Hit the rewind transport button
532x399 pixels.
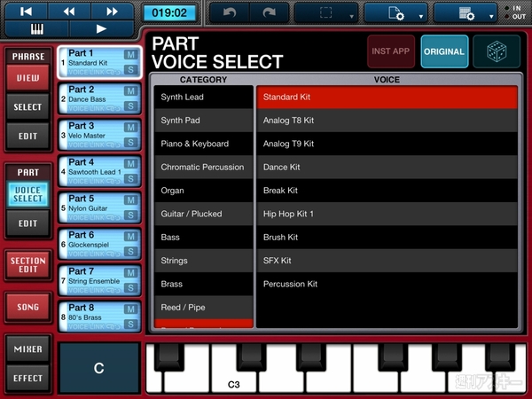click(x=69, y=12)
